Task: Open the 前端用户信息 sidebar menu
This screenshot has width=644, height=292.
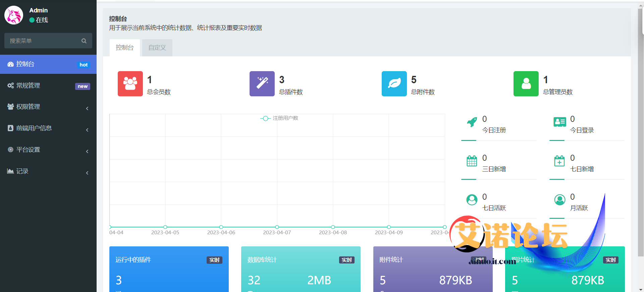Action: coord(48,128)
